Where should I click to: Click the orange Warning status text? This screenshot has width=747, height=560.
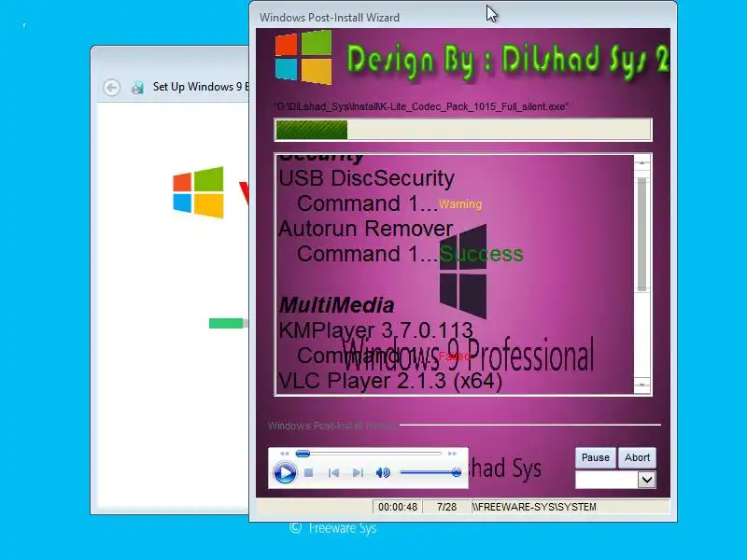(x=459, y=204)
